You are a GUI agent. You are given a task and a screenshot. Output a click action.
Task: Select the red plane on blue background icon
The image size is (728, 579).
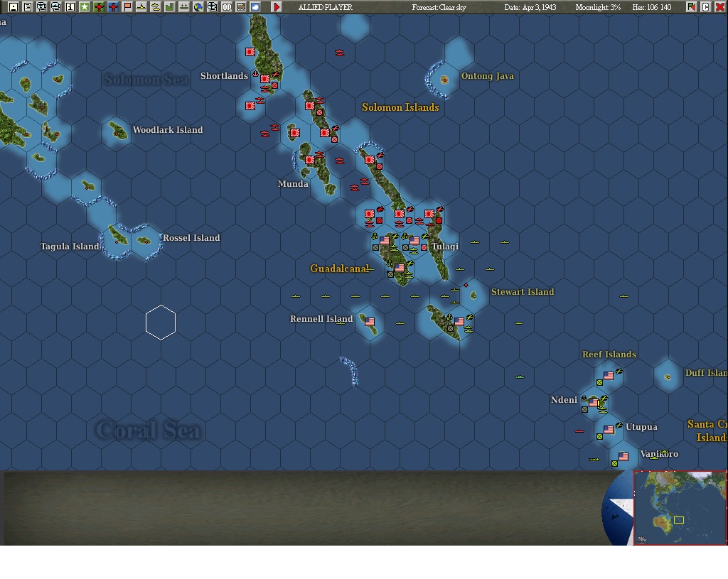tap(113, 7)
